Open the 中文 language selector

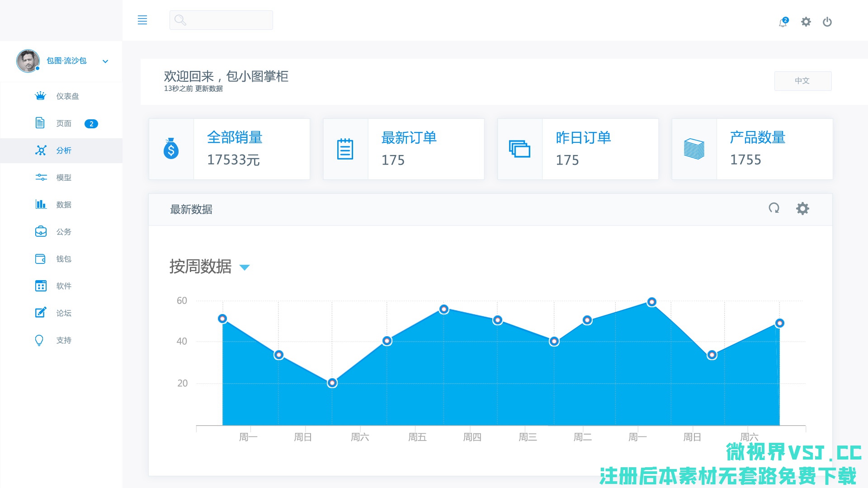[802, 81]
